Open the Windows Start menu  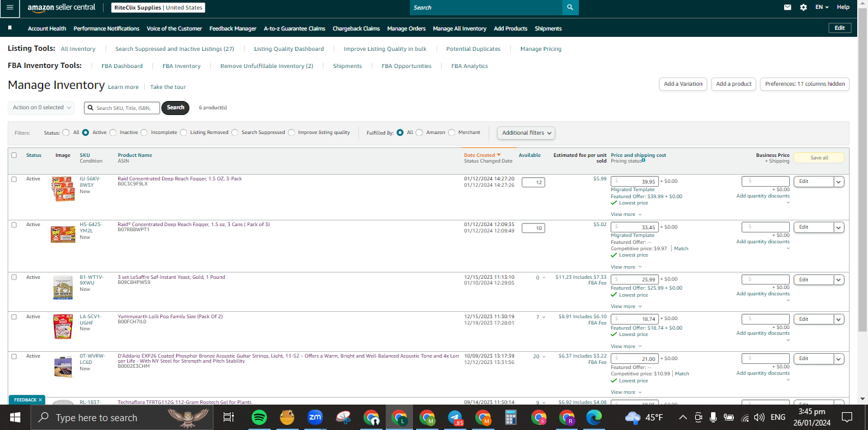pyautogui.click(x=15, y=417)
